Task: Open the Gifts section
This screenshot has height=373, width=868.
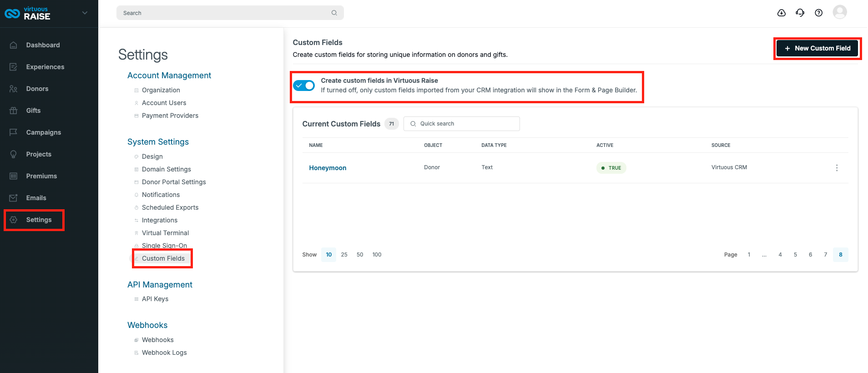Action: tap(33, 111)
